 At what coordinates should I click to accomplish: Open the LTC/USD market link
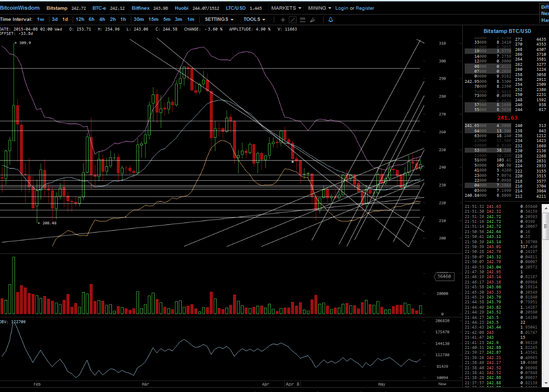pos(235,8)
